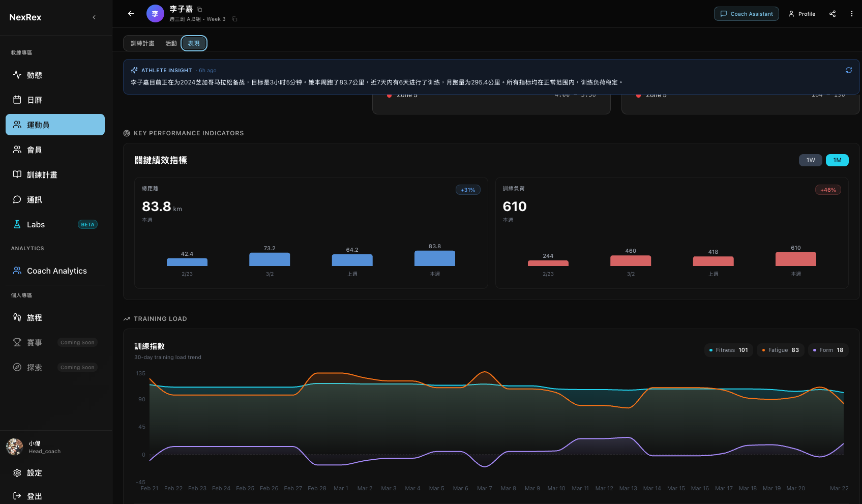
Task: Click the 本週 total distance bar
Action: [x=435, y=258]
